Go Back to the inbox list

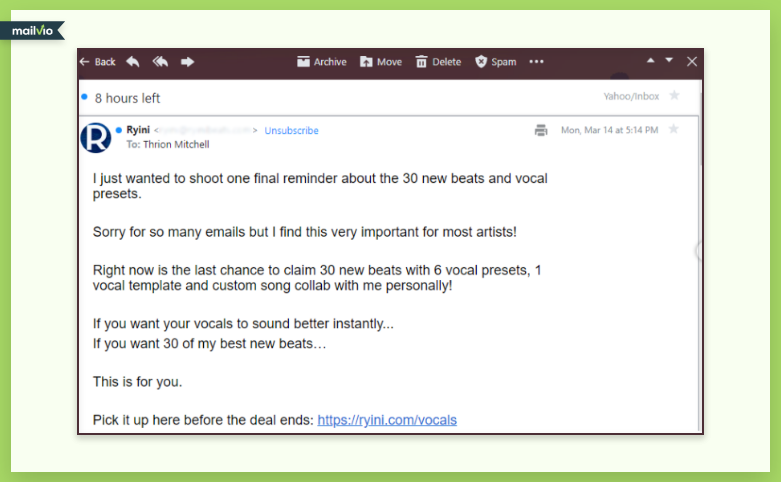98,62
